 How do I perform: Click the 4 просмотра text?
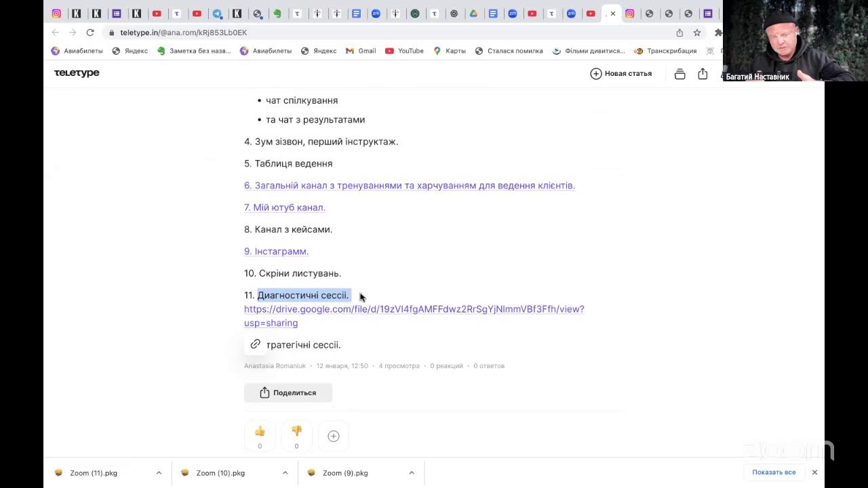[399, 366]
